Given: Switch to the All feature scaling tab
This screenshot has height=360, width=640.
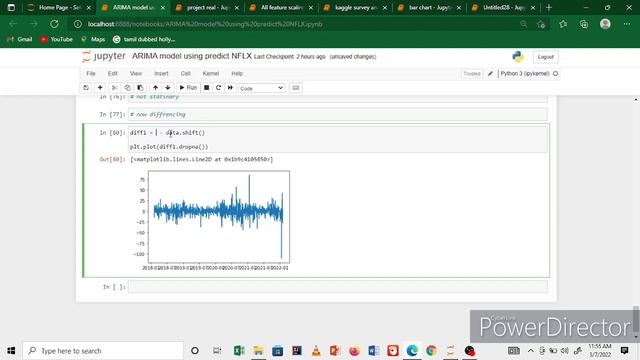Looking at the screenshot, I should (x=281, y=7).
